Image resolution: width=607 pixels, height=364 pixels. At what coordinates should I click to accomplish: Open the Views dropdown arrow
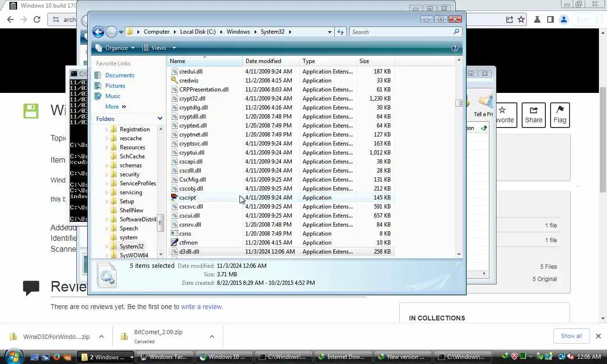point(174,48)
